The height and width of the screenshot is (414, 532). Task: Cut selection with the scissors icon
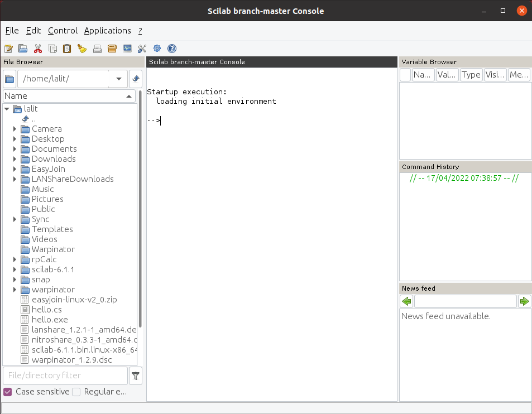37,49
